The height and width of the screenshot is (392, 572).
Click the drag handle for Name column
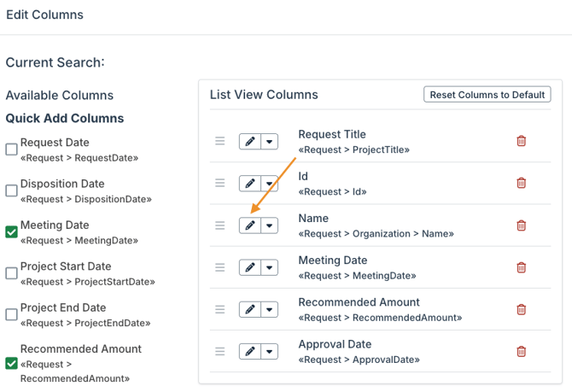(x=220, y=225)
